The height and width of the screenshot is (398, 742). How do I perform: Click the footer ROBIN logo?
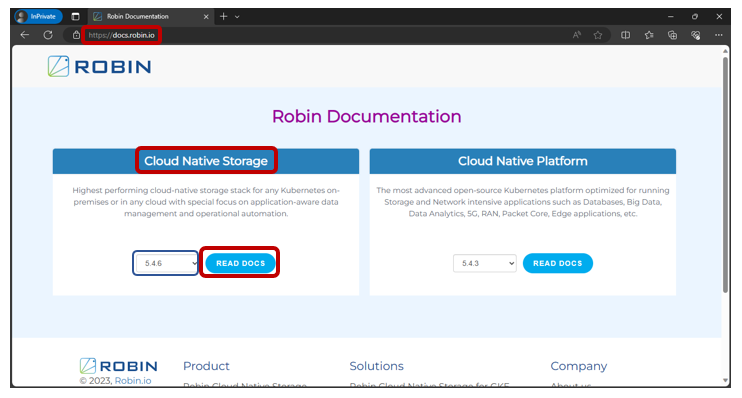click(x=118, y=366)
